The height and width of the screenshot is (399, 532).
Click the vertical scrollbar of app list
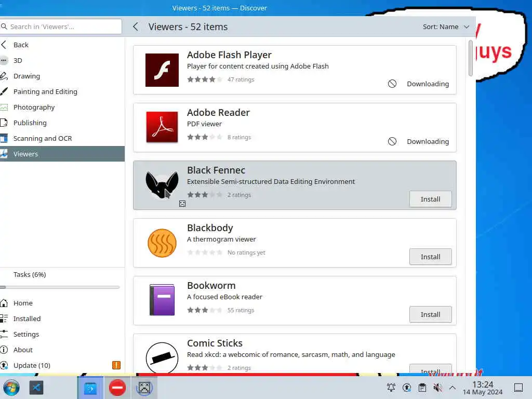[470, 58]
